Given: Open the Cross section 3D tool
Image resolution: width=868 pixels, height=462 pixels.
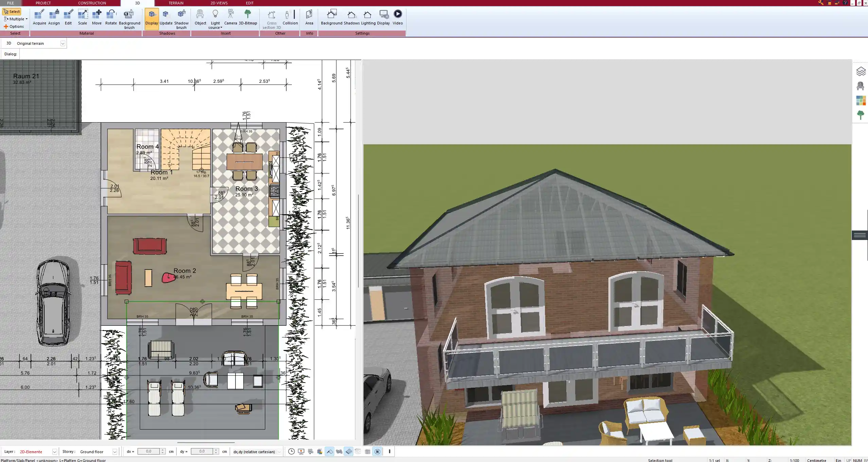Looking at the screenshot, I should [271, 19].
